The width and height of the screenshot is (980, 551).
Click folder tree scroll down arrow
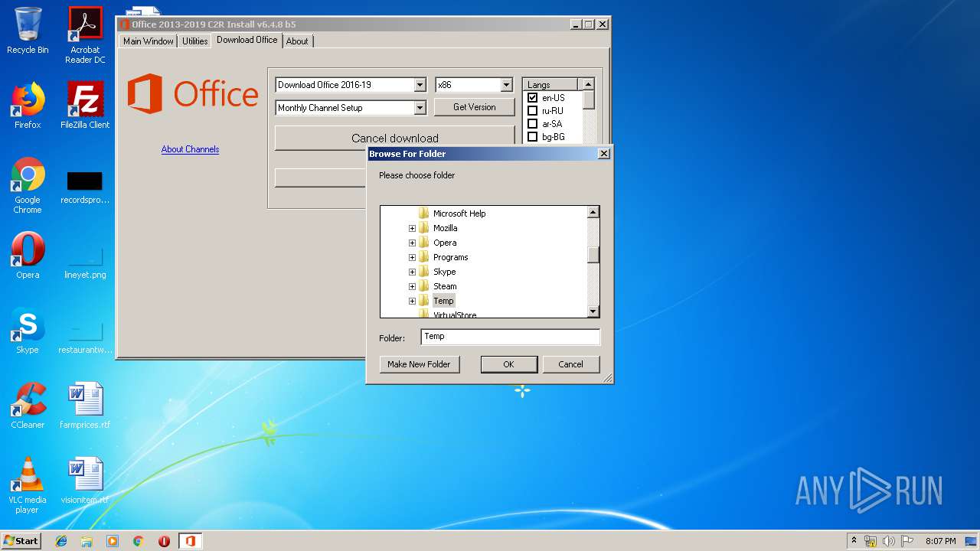(593, 311)
